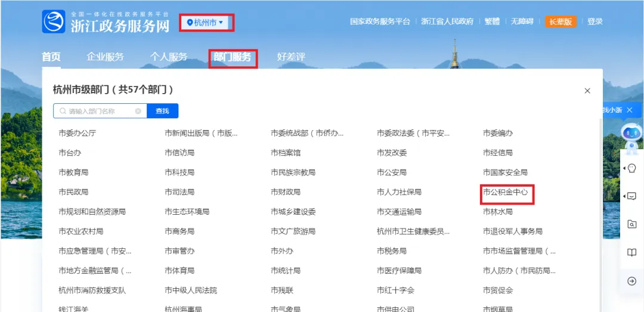Open the feedback message sidebar icon
This screenshot has height=312, width=644.
click(x=631, y=196)
